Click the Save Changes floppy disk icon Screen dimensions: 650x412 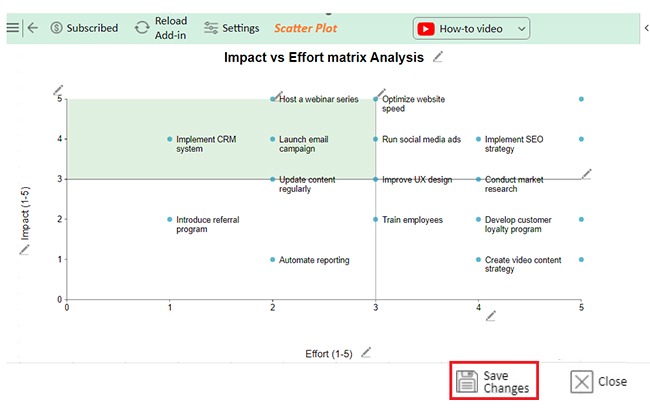[467, 381]
